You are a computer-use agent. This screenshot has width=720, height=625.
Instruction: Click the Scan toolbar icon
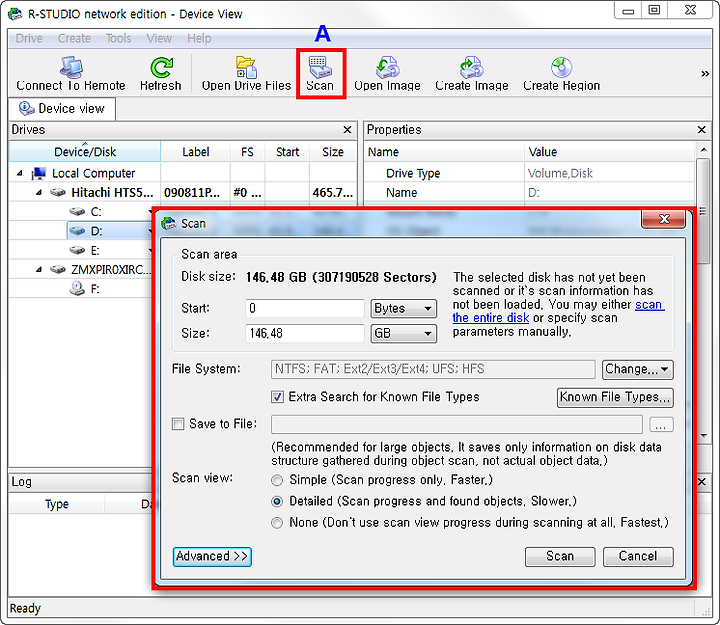click(x=321, y=73)
